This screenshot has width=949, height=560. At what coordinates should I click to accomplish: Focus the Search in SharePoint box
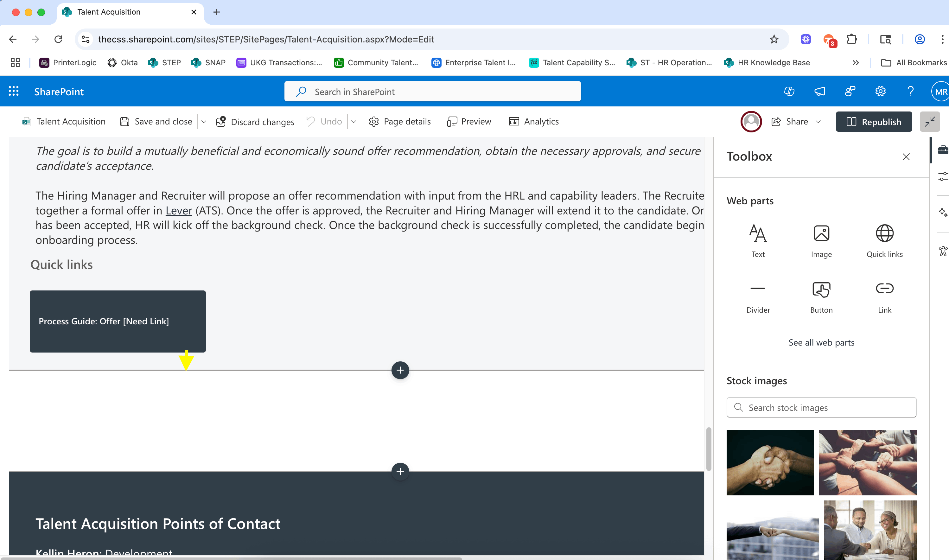click(x=432, y=91)
